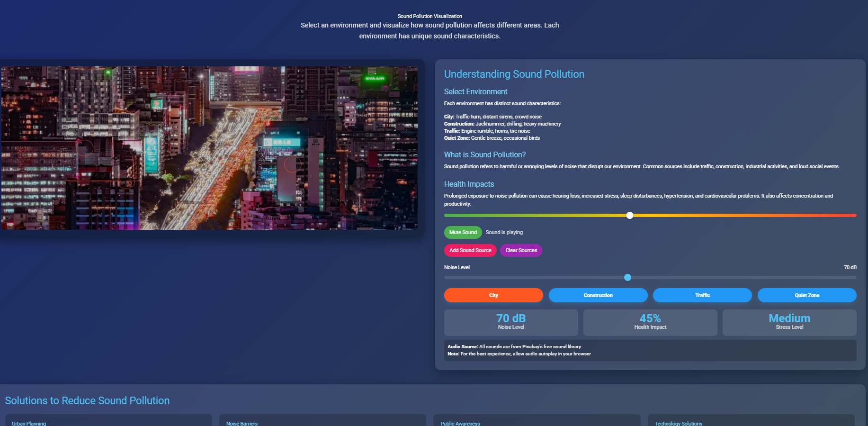Viewport: 868px width, 426px height.
Task: Choose the Traffic environment
Action: [x=702, y=295]
